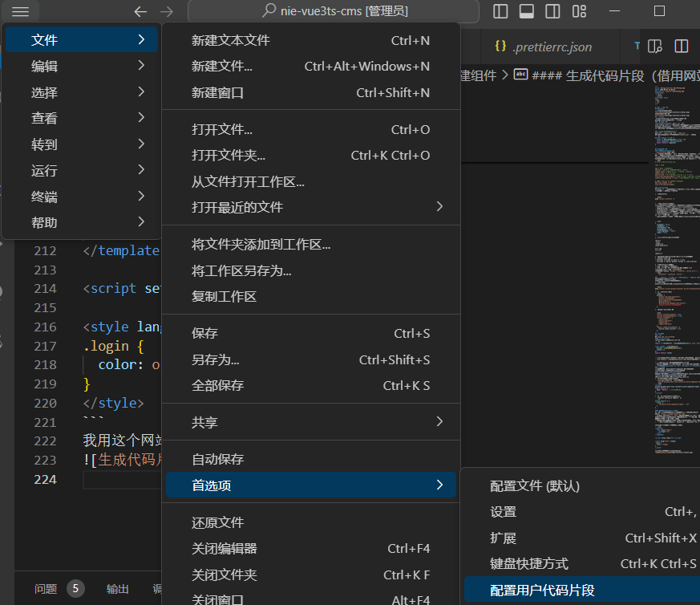
Task: Open the 转到 menu
Action: click(x=82, y=144)
